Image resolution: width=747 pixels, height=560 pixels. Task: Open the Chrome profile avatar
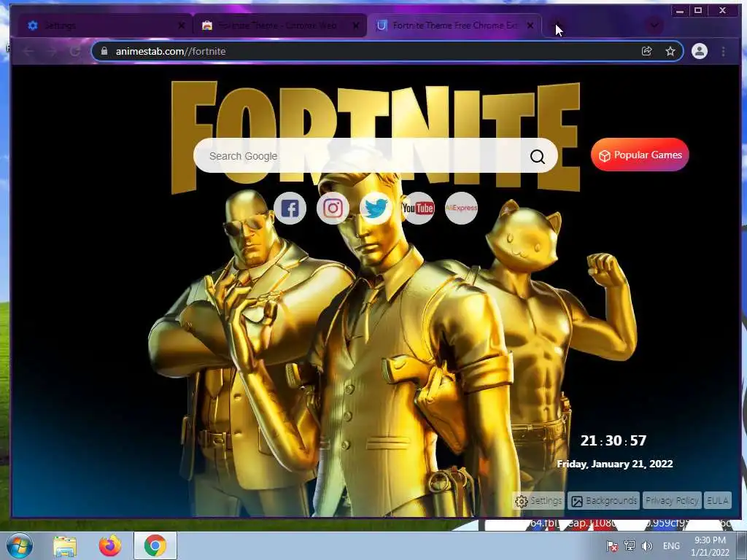click(700, 51)
